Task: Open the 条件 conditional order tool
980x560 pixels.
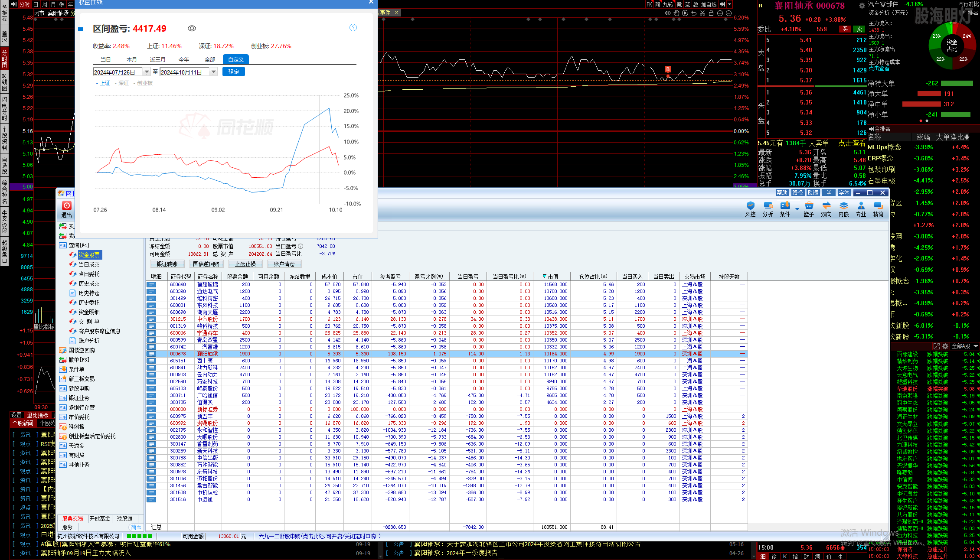Action: (x=785, y=209)
